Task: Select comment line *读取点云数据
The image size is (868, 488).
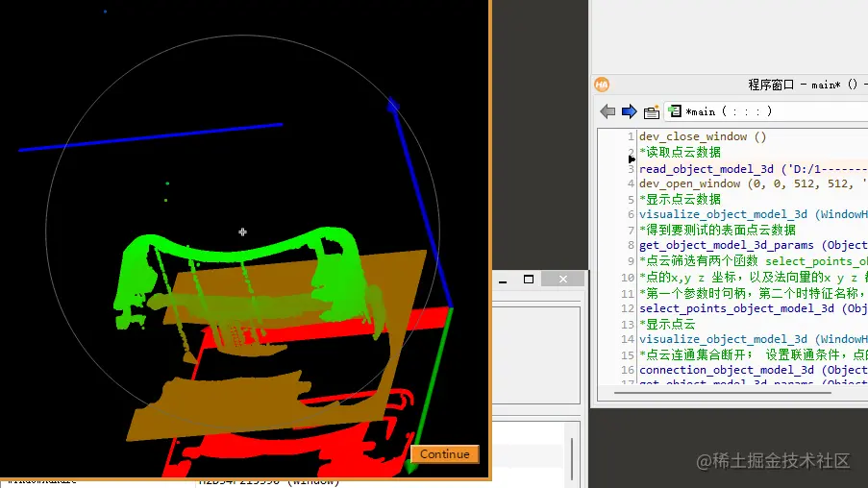Action: tap(681, 152)
